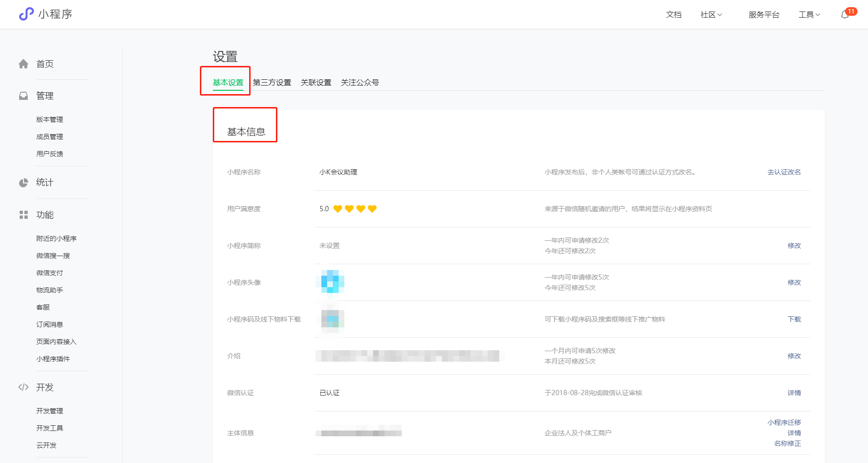Image resolution: width=868 pixels, height=463 pixels.
Task: Open 小程序插件 in sidebar
Action: coord(53,359)
